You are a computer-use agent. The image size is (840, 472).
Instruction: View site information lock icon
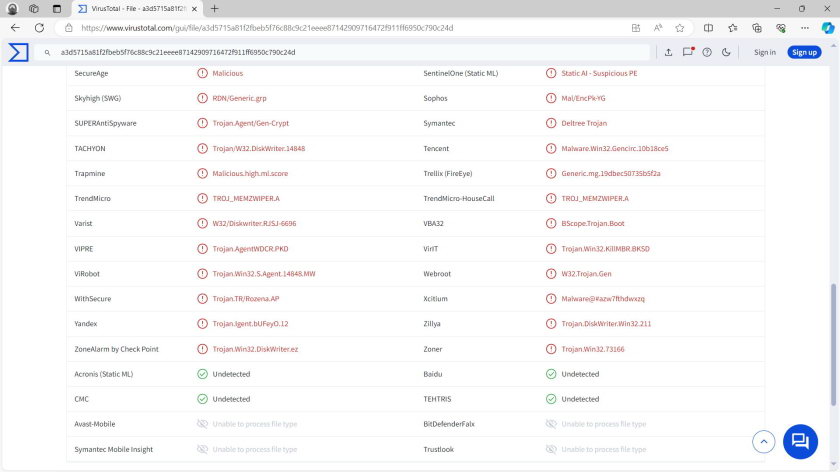coord(69,28)
